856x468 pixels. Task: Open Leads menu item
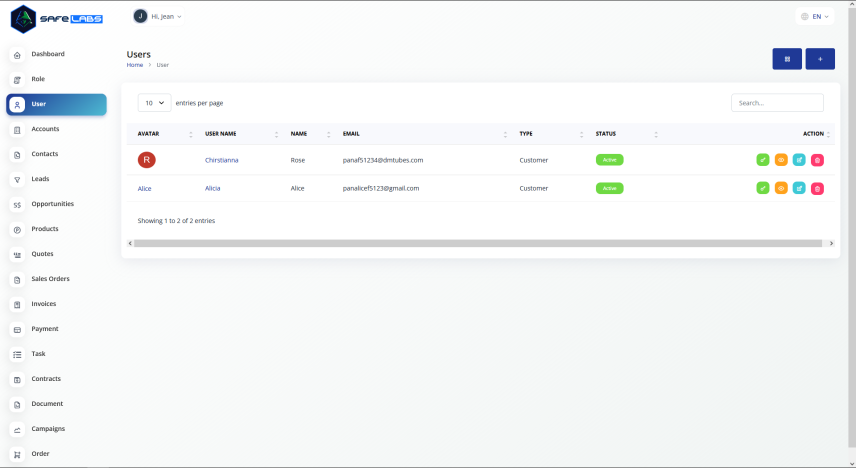pyautogui.click(x=40, y=179)
